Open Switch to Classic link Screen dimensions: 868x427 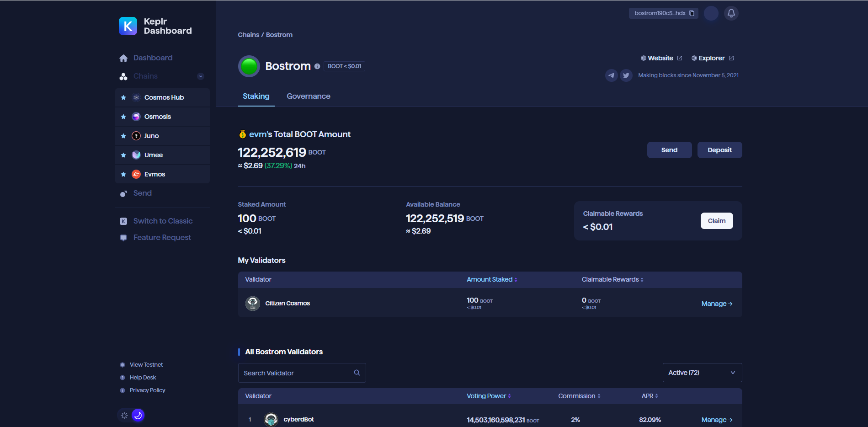pos(163,221)
